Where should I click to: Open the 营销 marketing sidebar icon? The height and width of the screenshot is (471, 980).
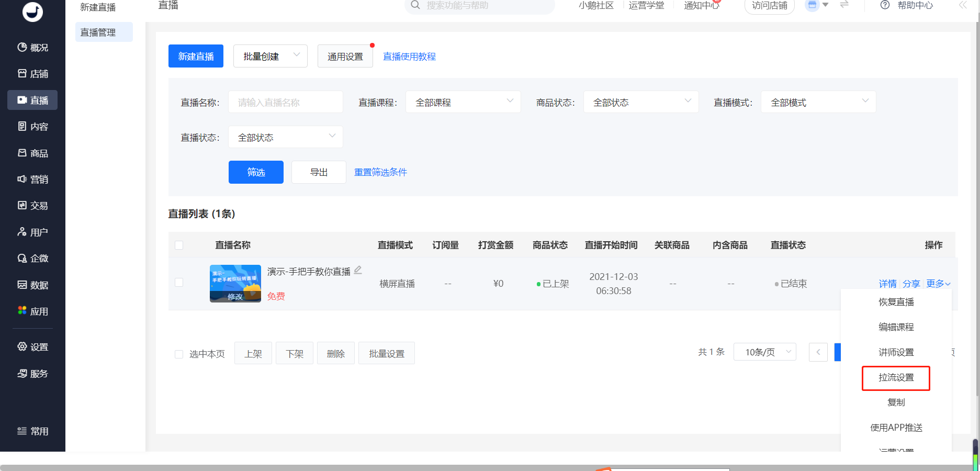coord(22,179)
